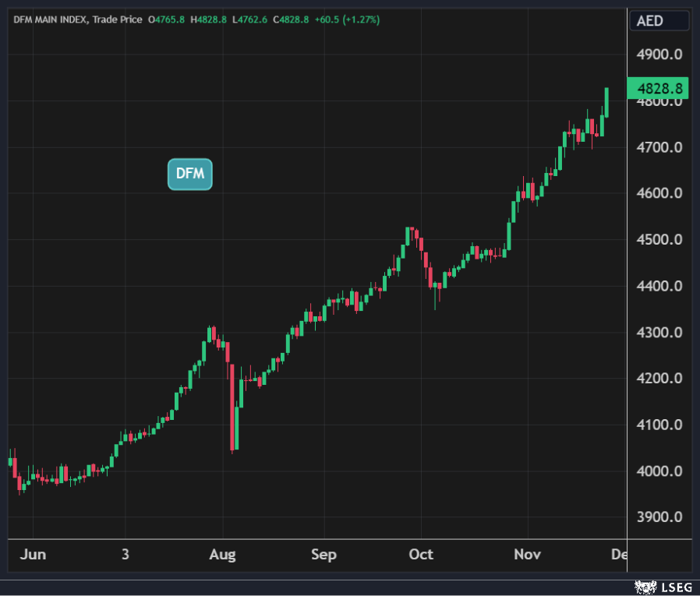The image size is (700, 596).
Task: Click the 4900.0 price axis label
Action: pos(659,55)
